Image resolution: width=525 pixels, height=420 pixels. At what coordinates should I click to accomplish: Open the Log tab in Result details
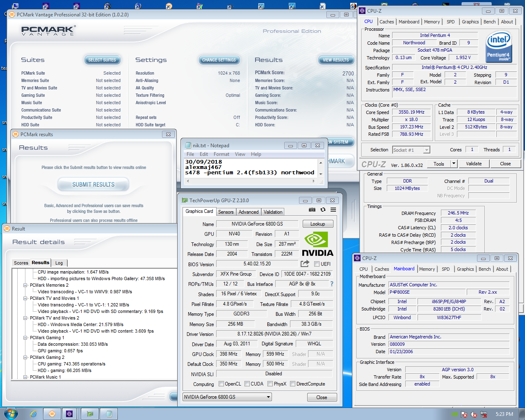(59, 263)
